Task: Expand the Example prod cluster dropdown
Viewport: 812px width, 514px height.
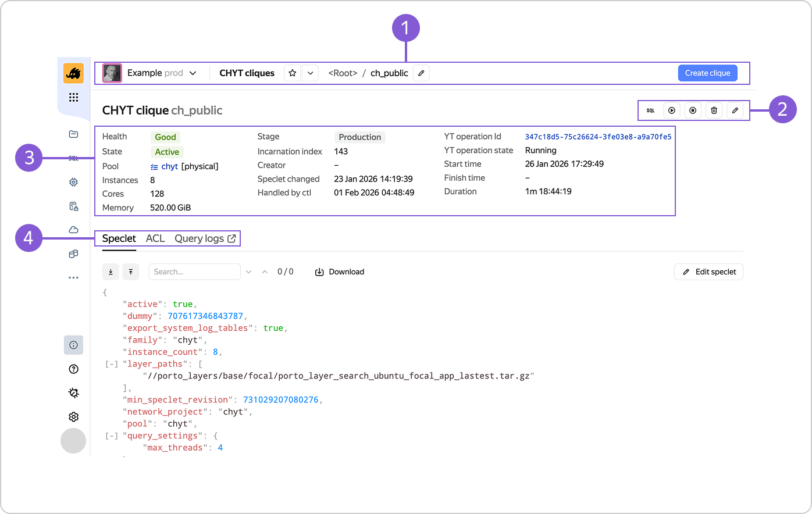Action: pos(162,73)
